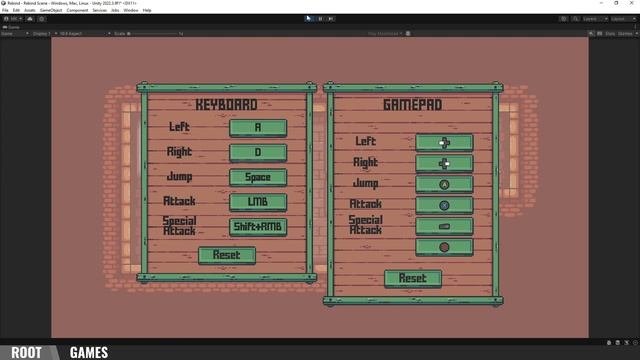
Task: Open the GameObject menu
Action: tap(51, 10)
